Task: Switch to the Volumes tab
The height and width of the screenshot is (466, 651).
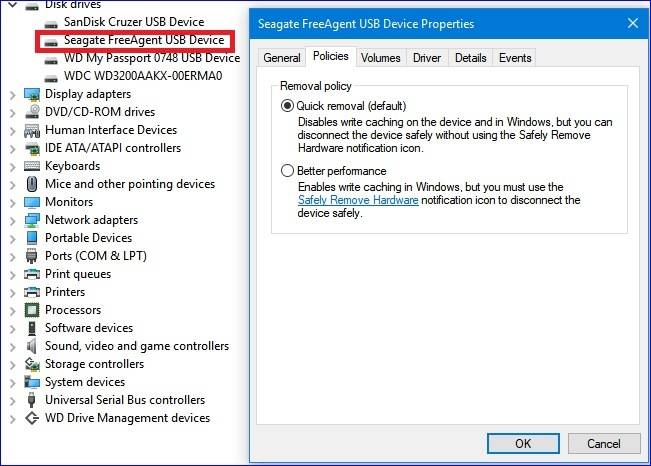Action: (x=380, y=58)
